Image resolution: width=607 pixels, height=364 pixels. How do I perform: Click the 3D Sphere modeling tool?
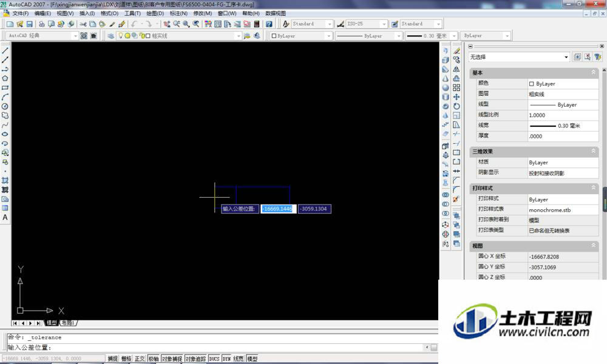[x=446, y=88]
